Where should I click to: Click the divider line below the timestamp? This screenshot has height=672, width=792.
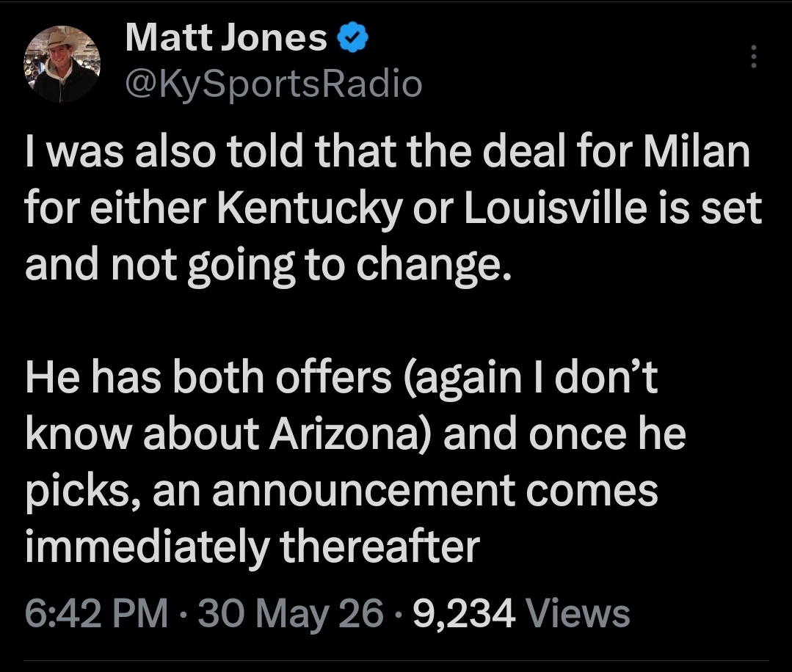tap(396, 660)
